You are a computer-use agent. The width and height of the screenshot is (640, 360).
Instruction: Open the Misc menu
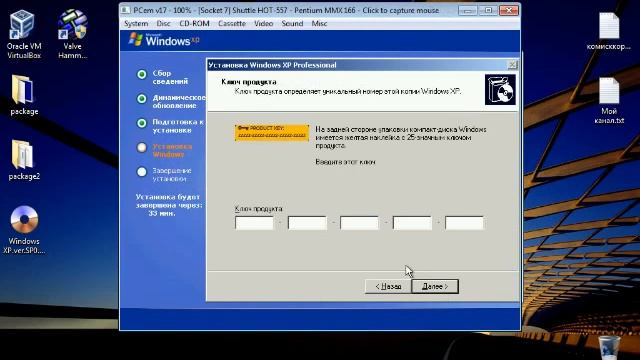[319, 24]
